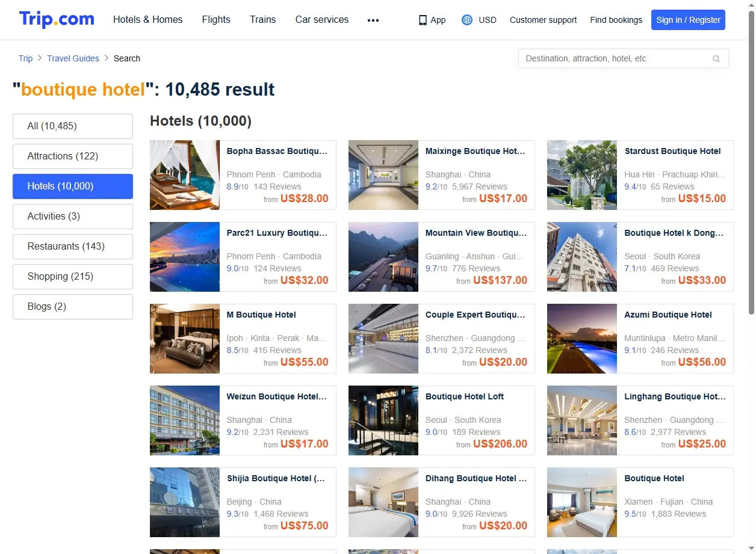
Task: Click the 9,926 Reviews text
Action: [480, 514]
